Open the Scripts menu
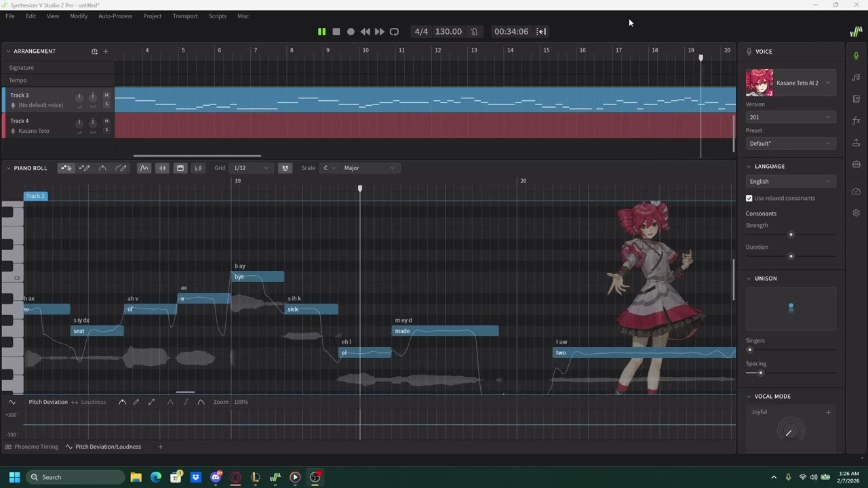Viewport: 868px width, 488px height. point(218,16)
